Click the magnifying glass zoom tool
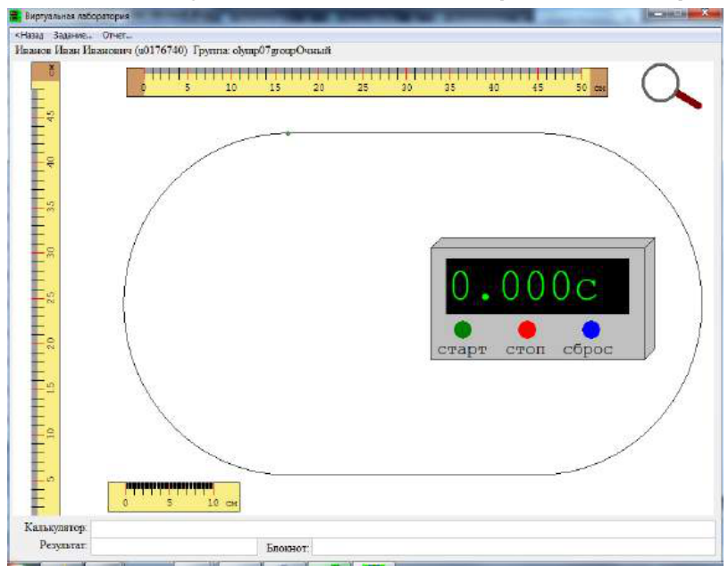Image resolution: width=728 pixels, height=573 pixels. [x=670, y=86]
